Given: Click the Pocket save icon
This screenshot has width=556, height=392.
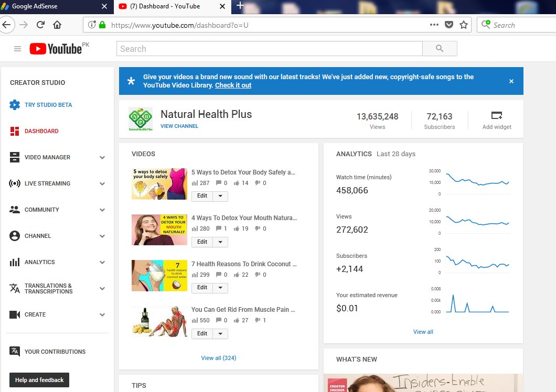Looking at the screenshot, I should [449, 25].
